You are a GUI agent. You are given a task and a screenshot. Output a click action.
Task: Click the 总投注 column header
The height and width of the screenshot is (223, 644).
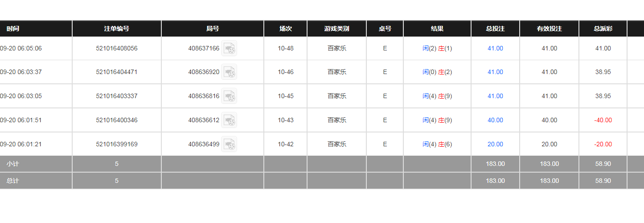[495, 29]
